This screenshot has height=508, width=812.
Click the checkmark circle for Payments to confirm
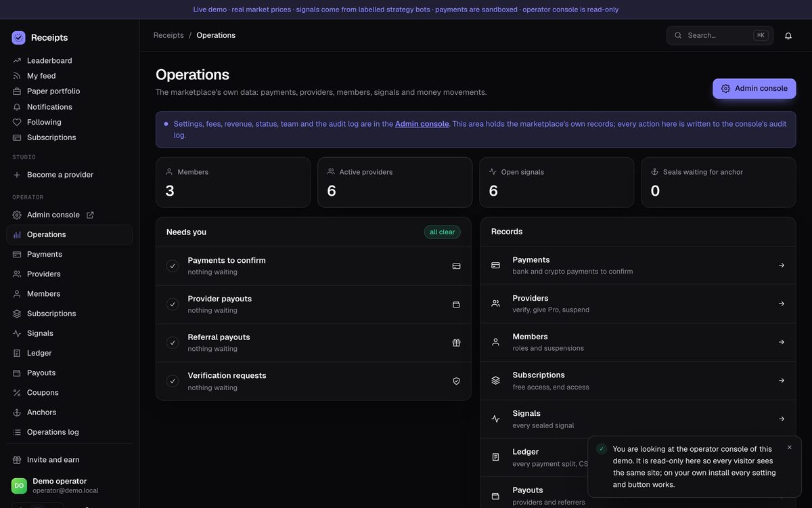tap(173, 266)
